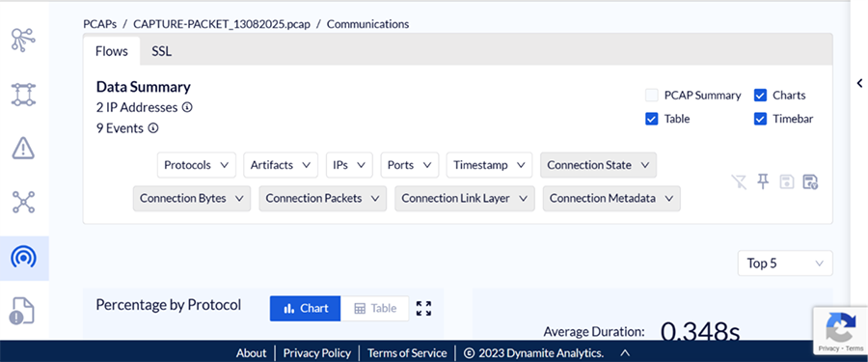This screenshot has width=868, height=362.
Task: Select Table view for Percentage by Protocol
Action: [375, 309]
